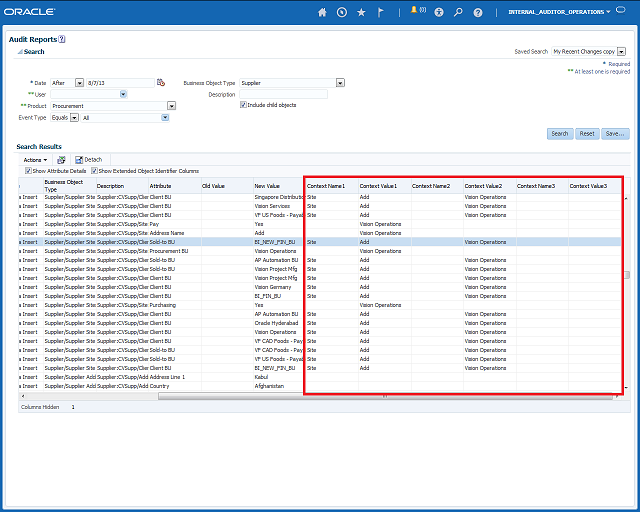Click Context Name1 column header

click(332, 186)
